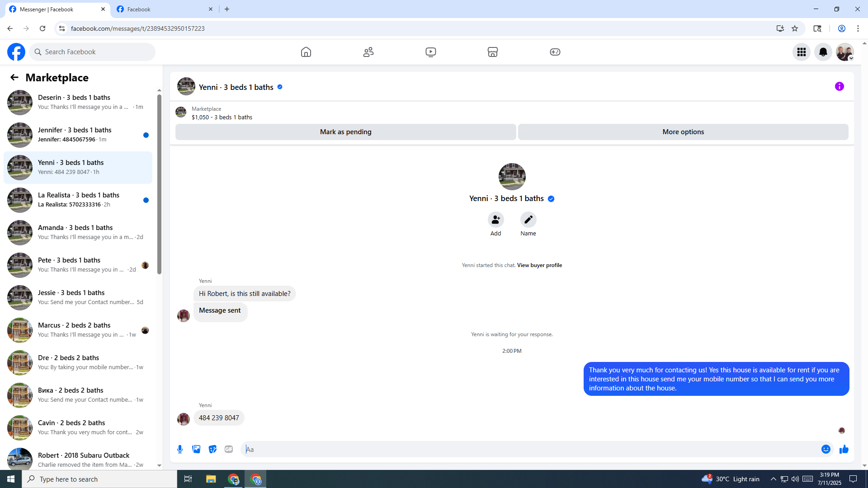Viewport: 868px width, 488px height.
Task: Click More options button
Action: pos(683,132)
